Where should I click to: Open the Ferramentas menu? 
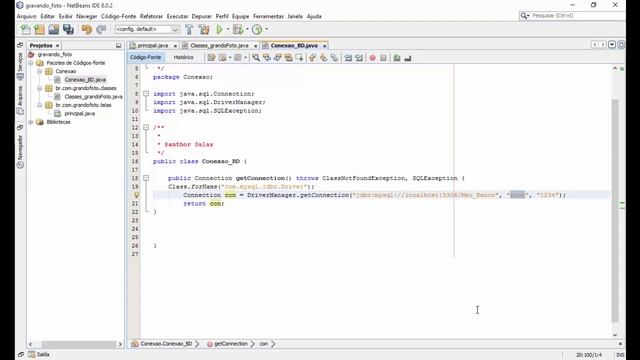pos(268,16)
